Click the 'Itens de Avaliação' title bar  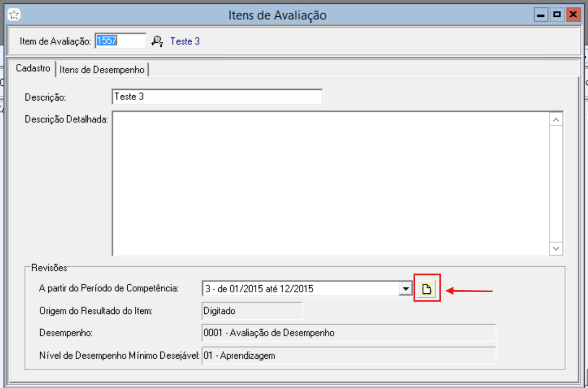coord(277,15)
